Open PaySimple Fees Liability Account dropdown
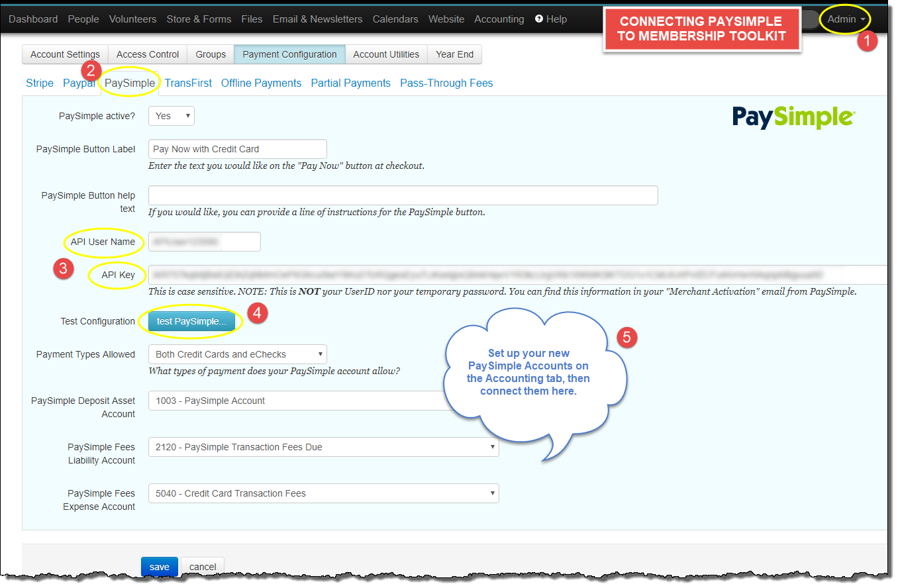898x588 pixels. click(324, 447)
